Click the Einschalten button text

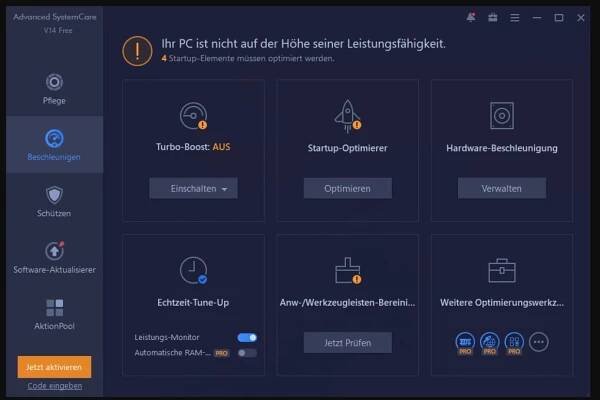point(193,188)
